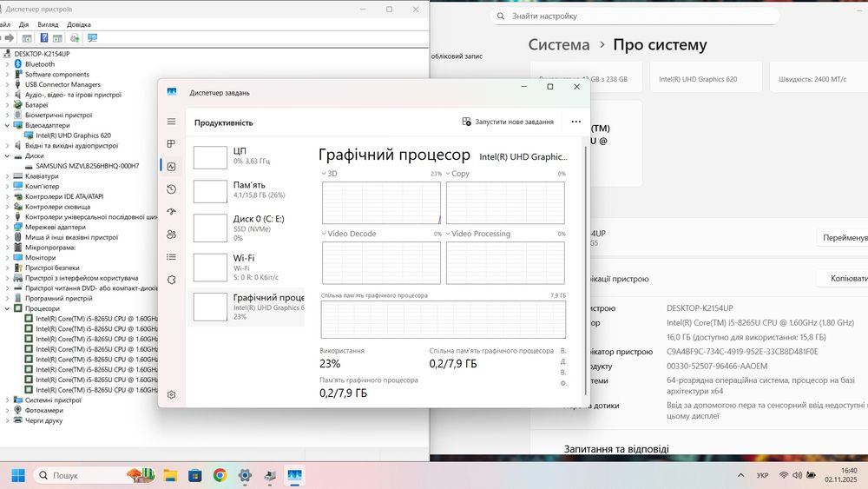Switch to Settings gear taskbar icon
868x489 pixels.
[245, 475]
